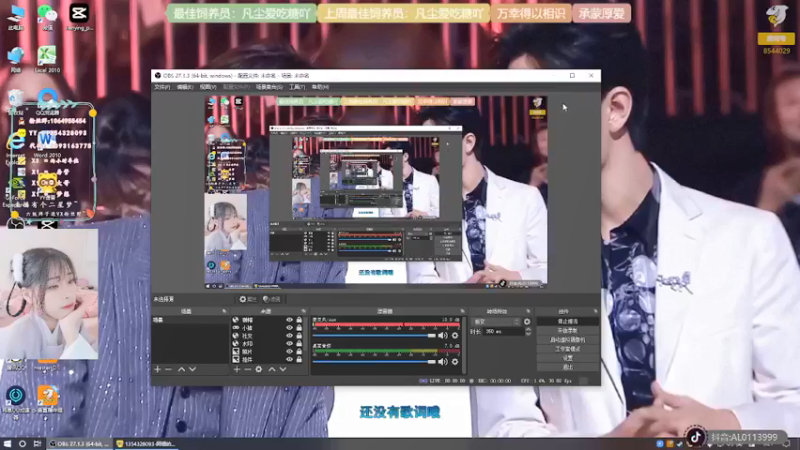Decrease transition duration with down arrow
Screen dimensions: 800x450
coord(528,334)
